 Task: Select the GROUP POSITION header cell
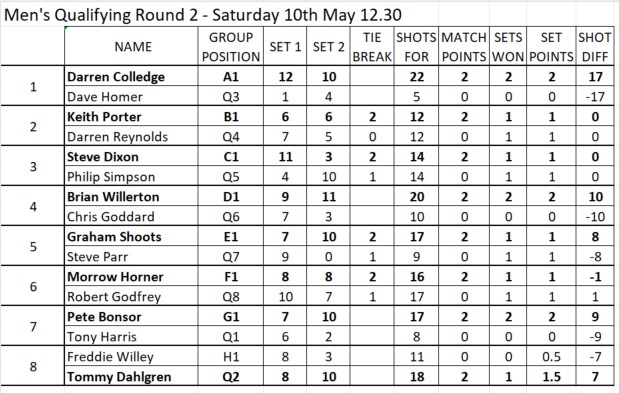[231, 47]
